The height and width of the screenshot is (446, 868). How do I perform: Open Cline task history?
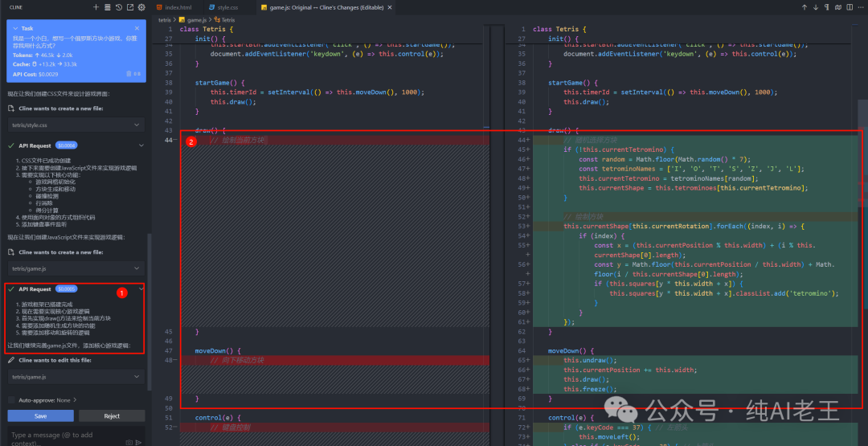coord(119,7)
